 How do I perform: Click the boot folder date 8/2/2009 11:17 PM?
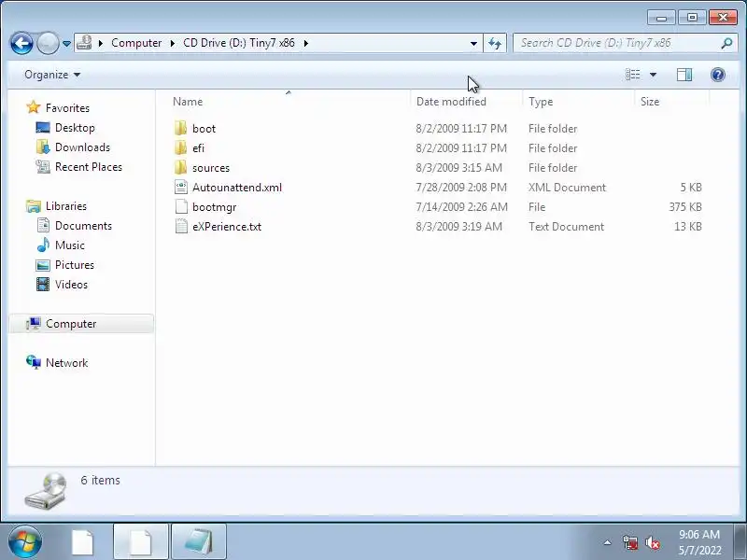tap(461, 129)
